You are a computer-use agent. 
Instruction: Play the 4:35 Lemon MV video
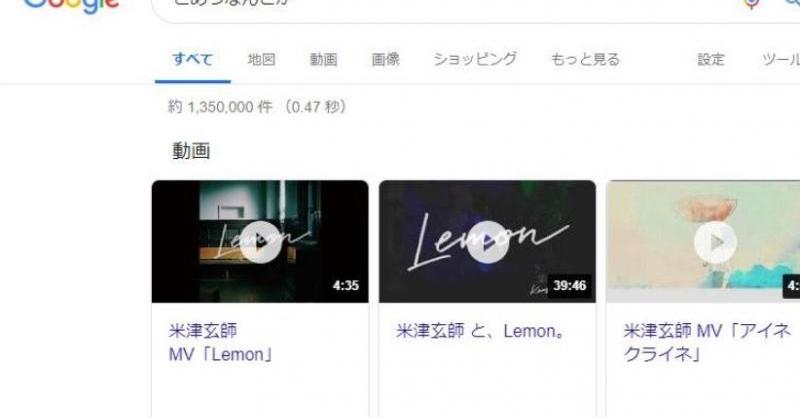[x=260, y=242]
